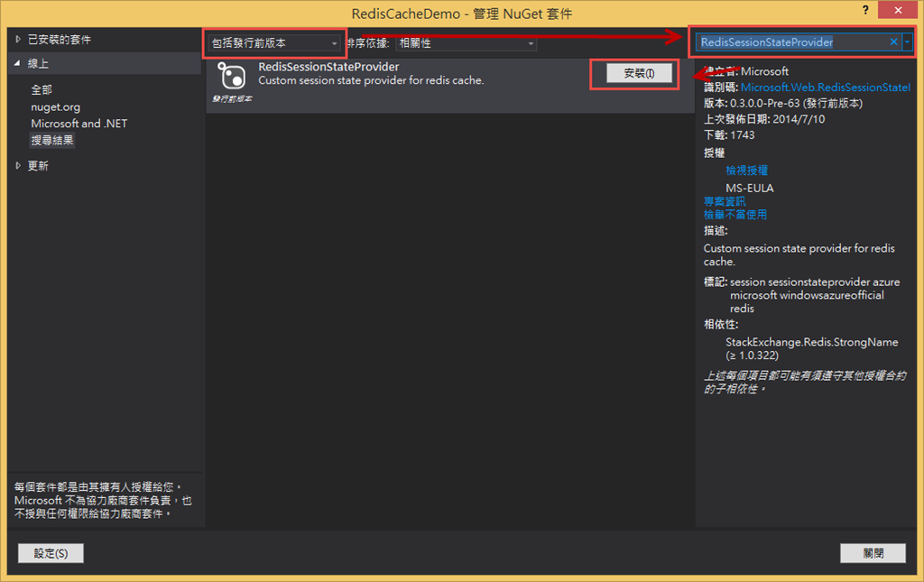Open the 包括發行前版本 release filter dropdown
Viewport: 924px width, 582px height.
pos(274,43)
